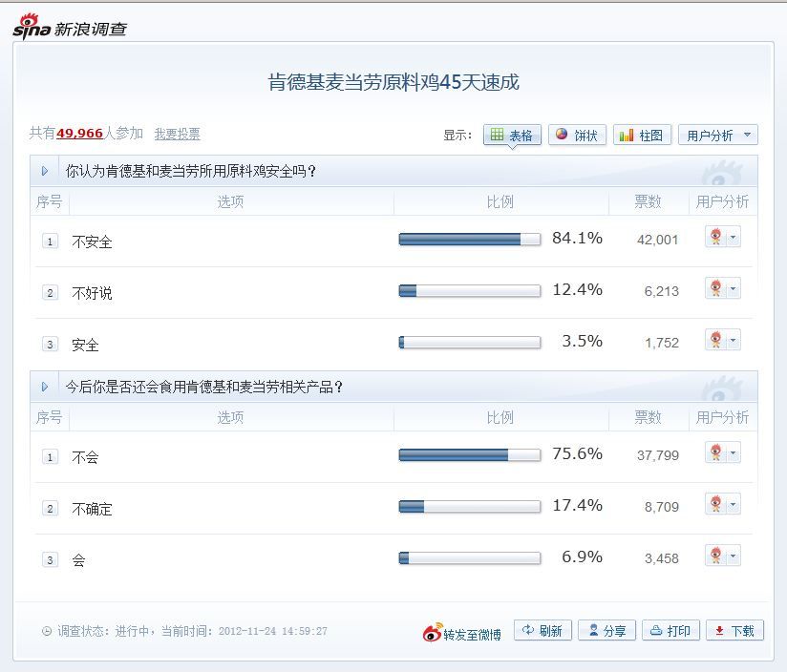Image resolution: width=787 pixels, height=672 pixels.
Task: Collapse the 原料鸡安全吗 question section
Action: 45,171
